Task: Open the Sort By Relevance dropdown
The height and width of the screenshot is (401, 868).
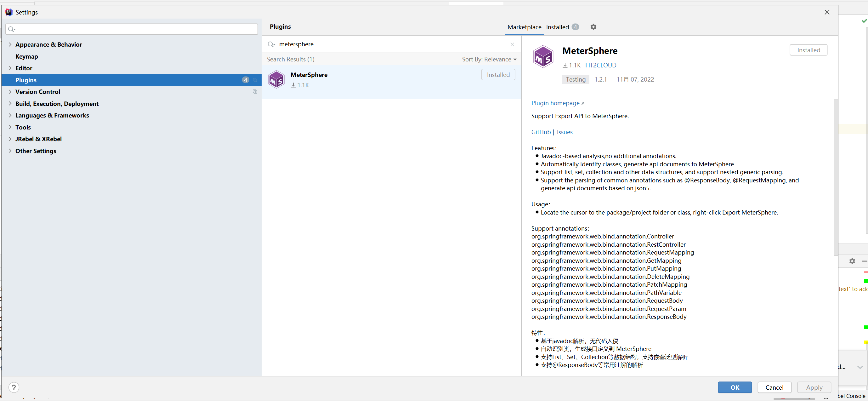Action: click(x=489, y=59)
